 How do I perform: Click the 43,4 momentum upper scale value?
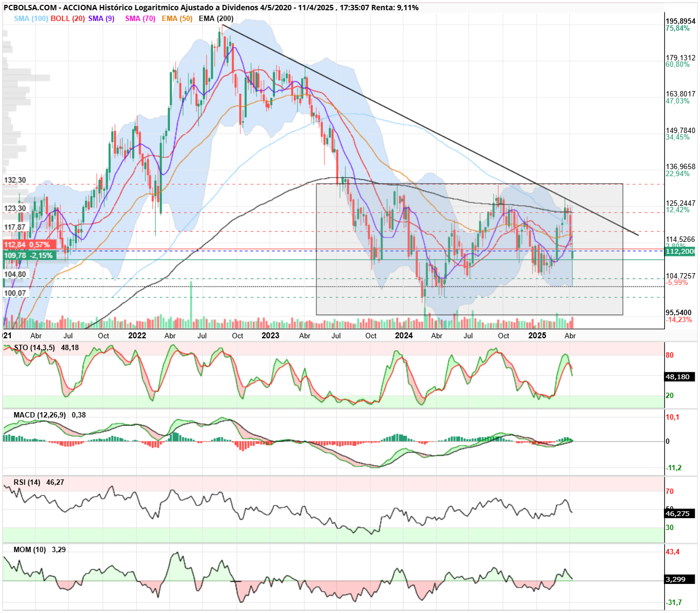pyautogui.click(x=673, y=552)
